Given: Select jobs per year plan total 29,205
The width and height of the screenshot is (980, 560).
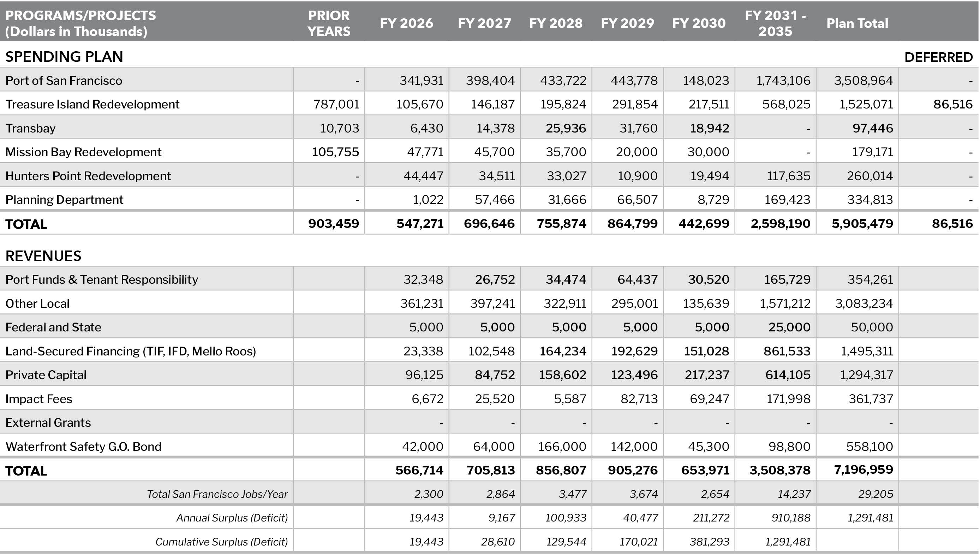Looking at the screenshot, I should 876,494.
